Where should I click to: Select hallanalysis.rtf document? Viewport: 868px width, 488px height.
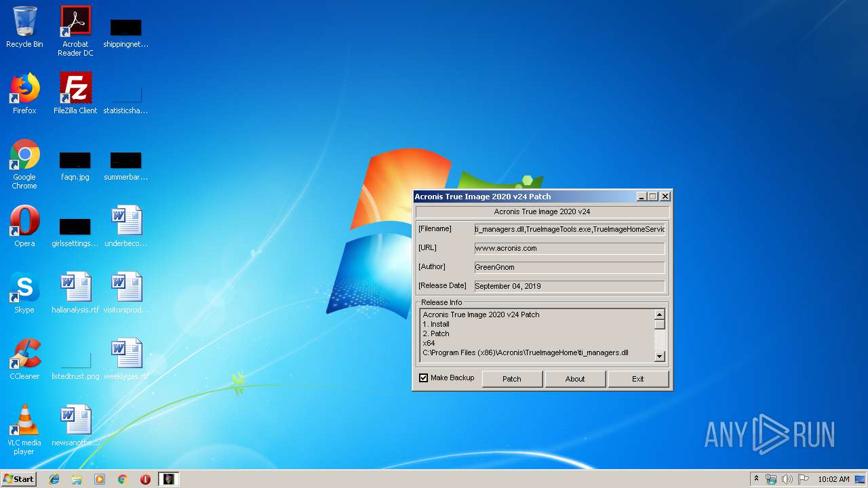[x=75, y=293]
